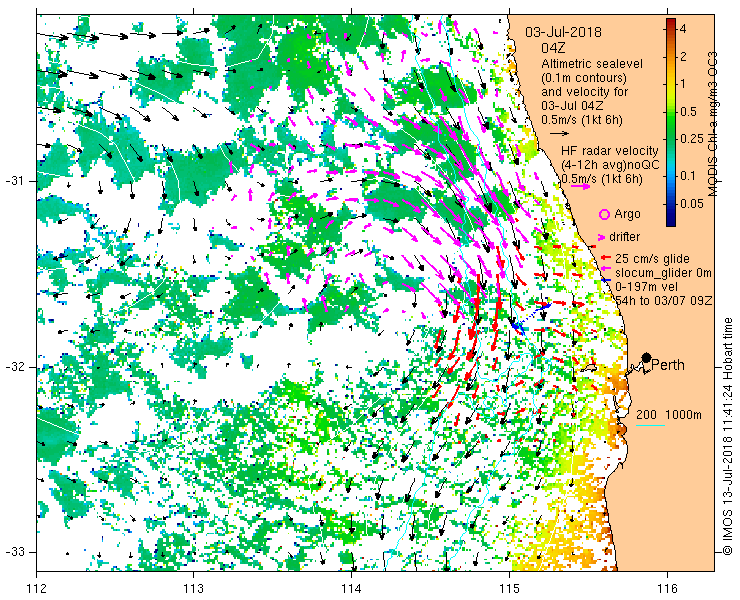Click the magenta drifter legend arrowhead

[602, 237]
